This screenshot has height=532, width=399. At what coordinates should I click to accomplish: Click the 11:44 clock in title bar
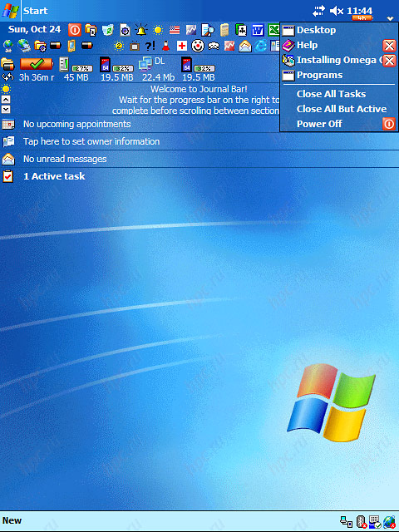359,11
